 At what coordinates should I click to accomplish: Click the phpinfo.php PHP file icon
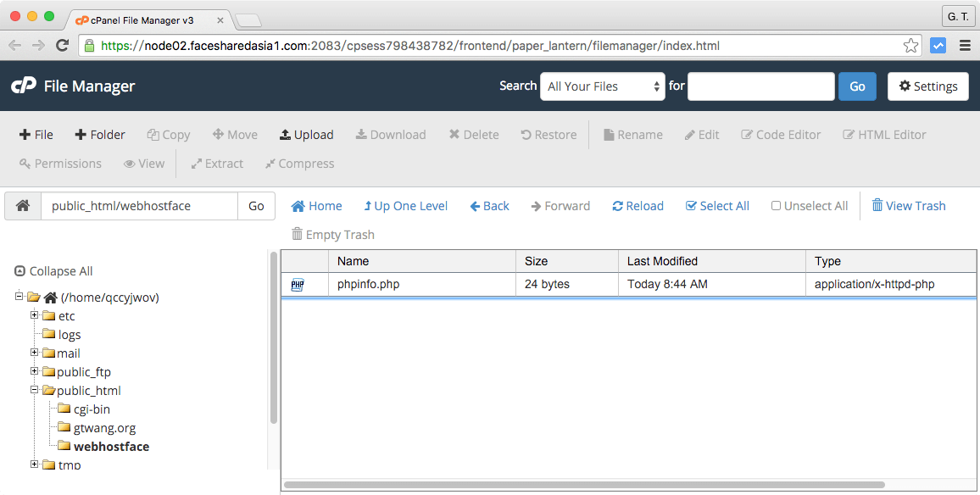click(298, 285)
